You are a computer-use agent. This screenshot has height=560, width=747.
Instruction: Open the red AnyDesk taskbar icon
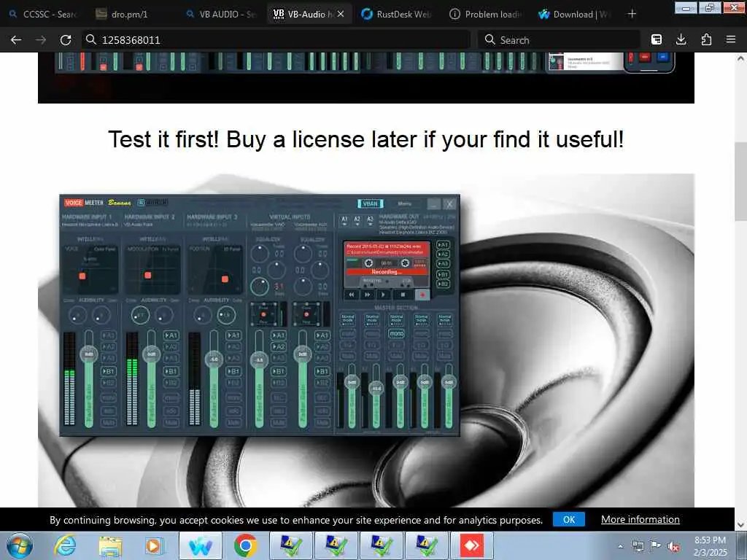coord(472,545)
